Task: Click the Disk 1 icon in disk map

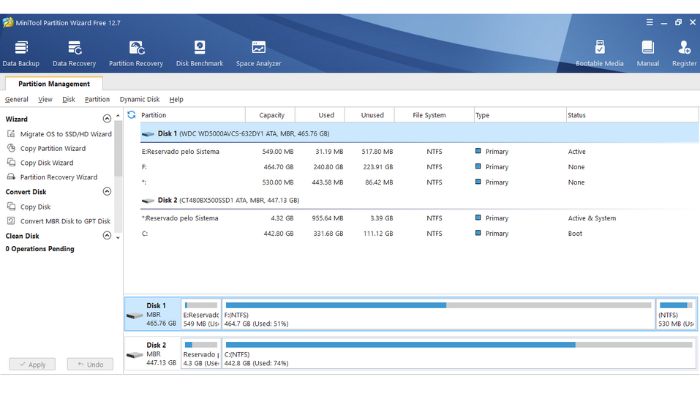Action: pos(134,315)
